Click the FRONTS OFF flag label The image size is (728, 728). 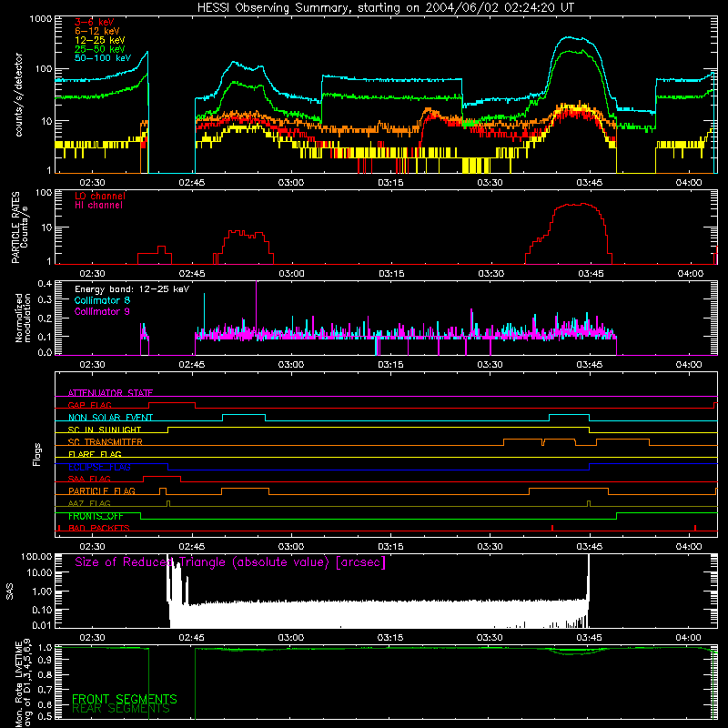point(96,516)
